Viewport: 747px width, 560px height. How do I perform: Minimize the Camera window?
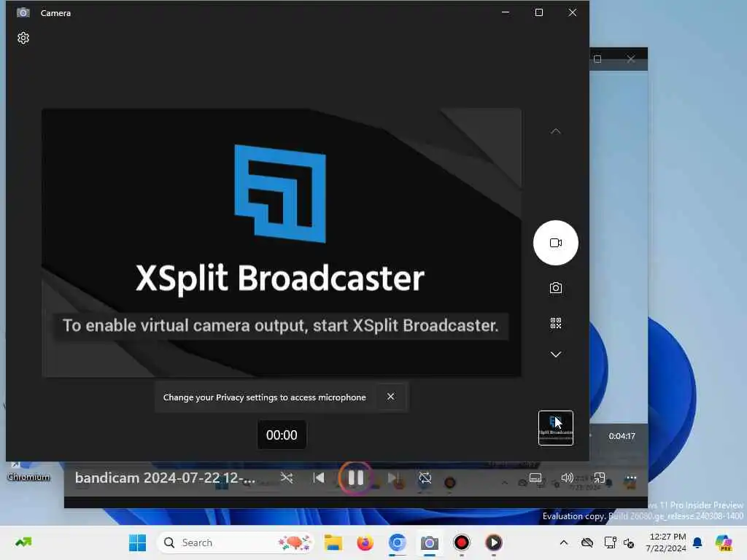506,12
